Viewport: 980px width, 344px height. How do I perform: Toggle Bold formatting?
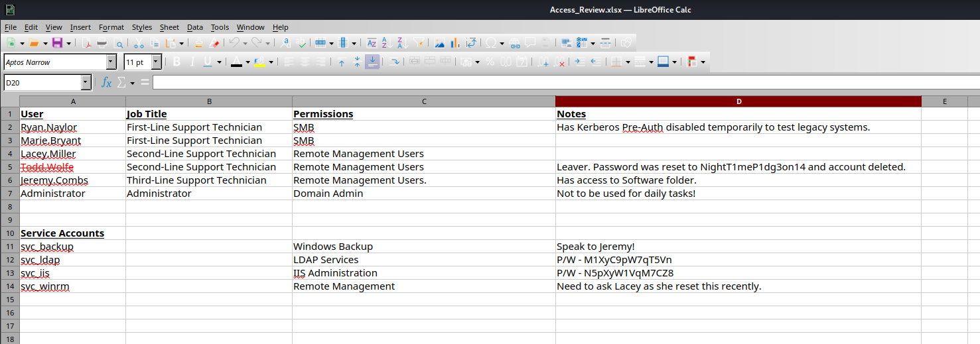[x=176, y=62]
